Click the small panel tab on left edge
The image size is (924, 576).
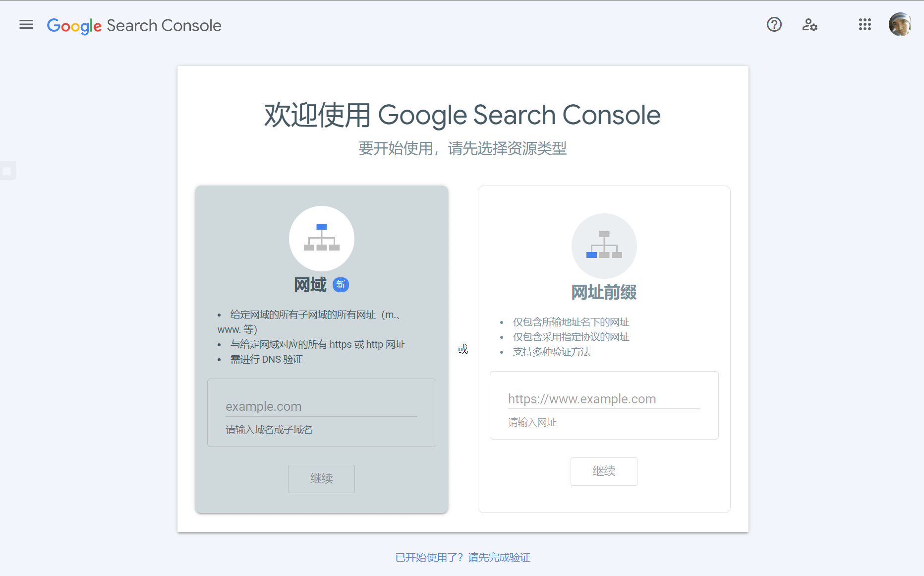coord(7,170)
